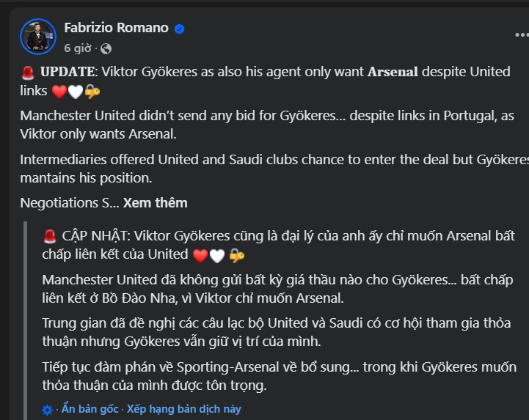Open Fabrizio Romano's profile picture
The height and width of the screenshot is (420, 529).
[38, 37]
